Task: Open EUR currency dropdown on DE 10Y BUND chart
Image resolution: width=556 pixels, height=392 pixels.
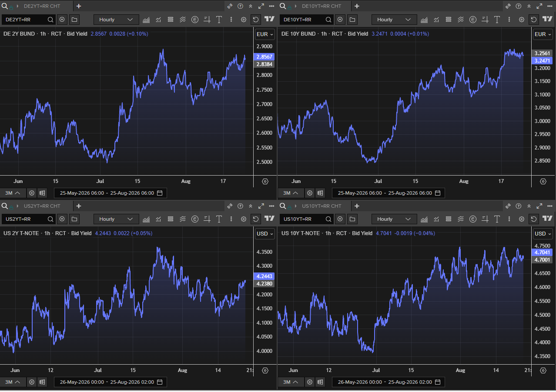Action: [543, 34]
